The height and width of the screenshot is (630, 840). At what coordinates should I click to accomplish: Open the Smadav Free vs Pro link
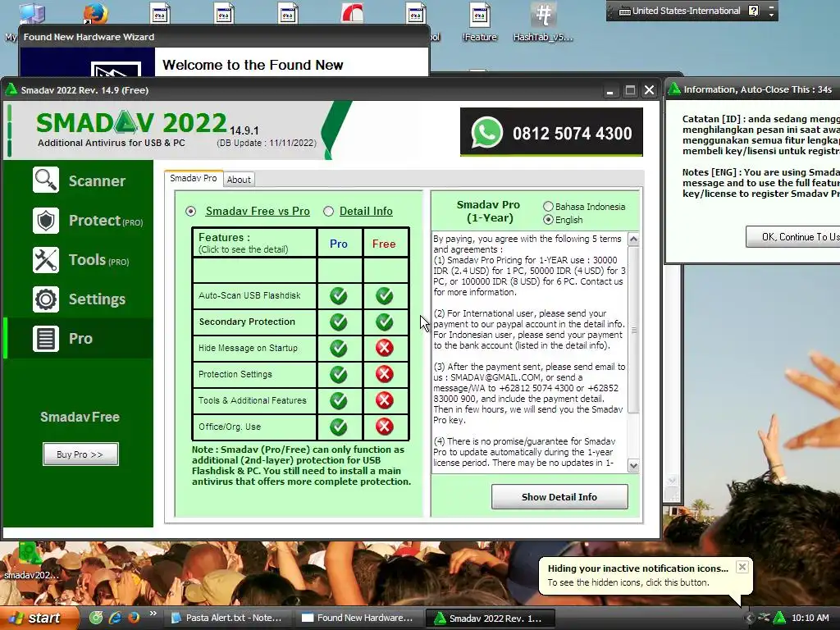tap(258, 211)
